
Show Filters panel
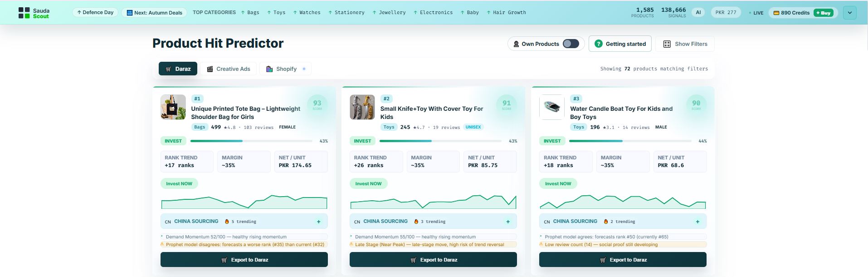(685, 44)
